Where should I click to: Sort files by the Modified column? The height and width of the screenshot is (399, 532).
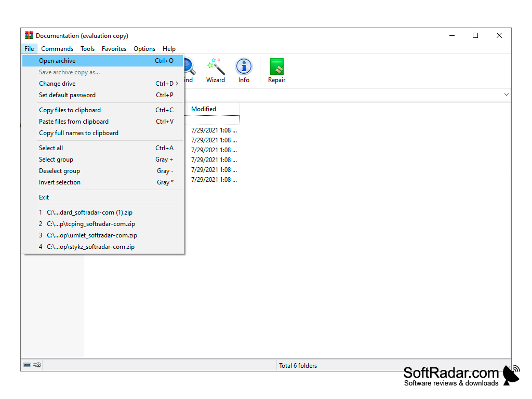[204, 109]
